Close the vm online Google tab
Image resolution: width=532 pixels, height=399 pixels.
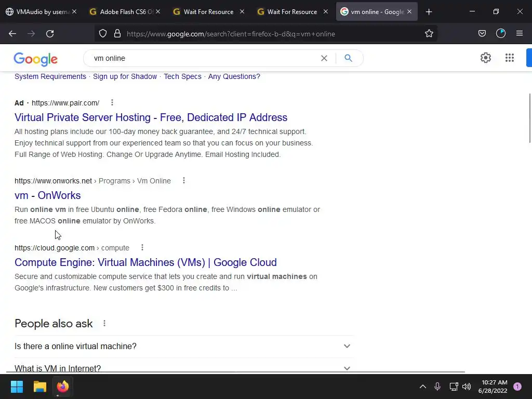(x=409, y=11)
